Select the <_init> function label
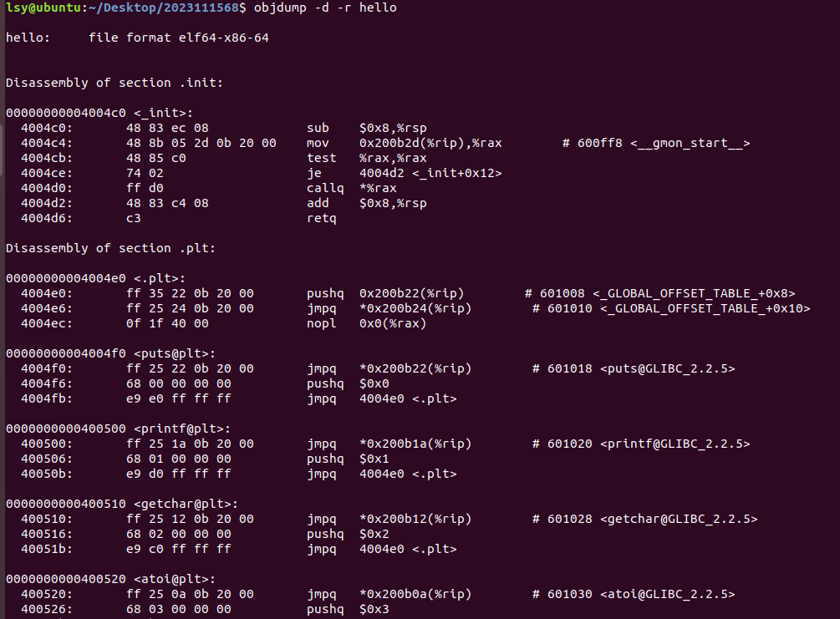Screen dimensions: 840x619 point(163,113)
